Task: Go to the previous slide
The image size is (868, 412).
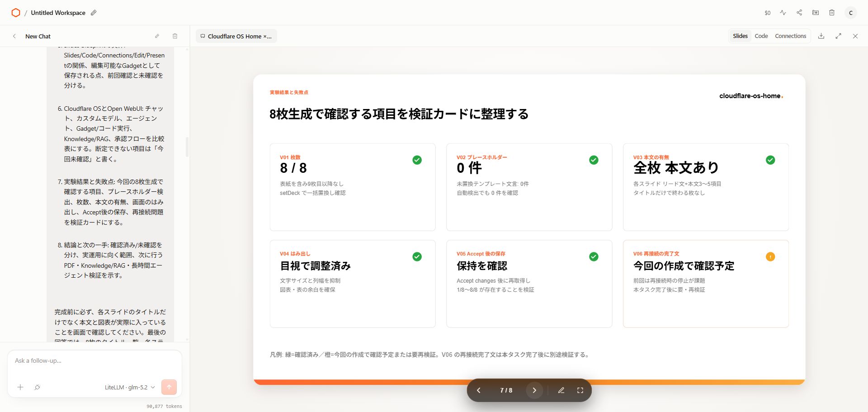Action: tap(479, 390)
